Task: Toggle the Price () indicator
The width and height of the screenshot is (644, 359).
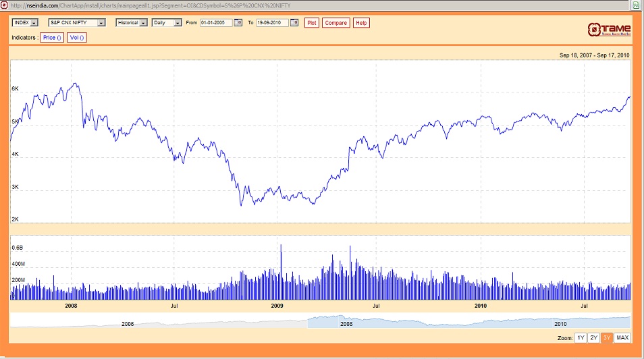Action: point(52,38)
